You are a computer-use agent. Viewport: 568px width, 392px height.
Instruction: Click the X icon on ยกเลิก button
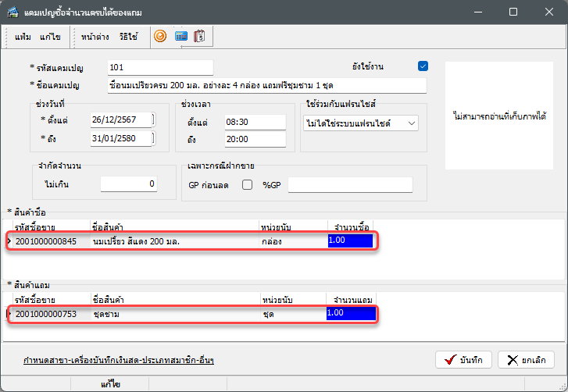(x=512, y=359)
